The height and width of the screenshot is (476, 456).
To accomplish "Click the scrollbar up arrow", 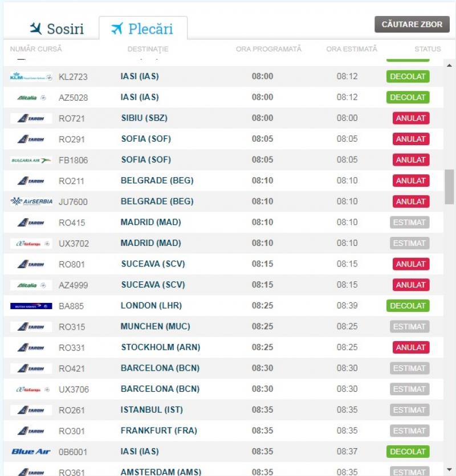I will tap(449, 65).
